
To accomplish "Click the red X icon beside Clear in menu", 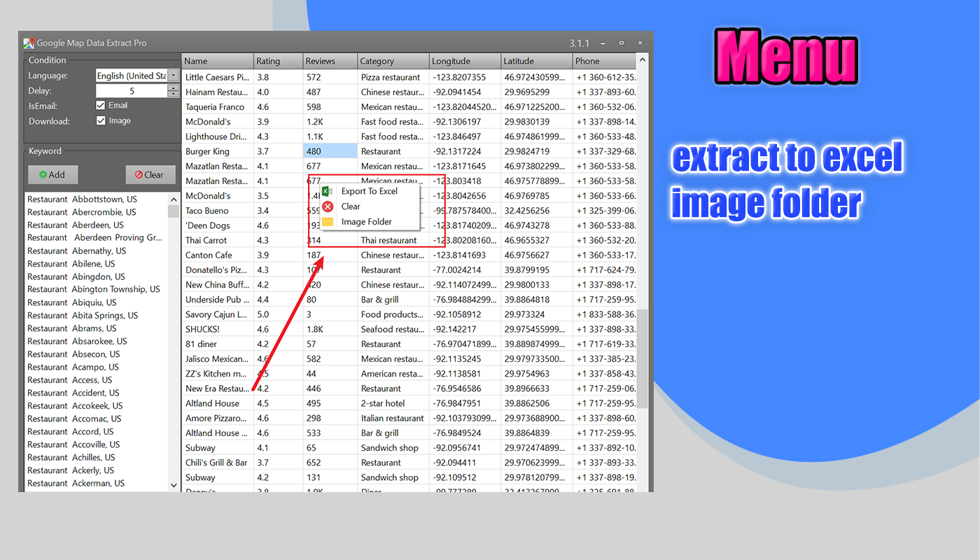I will (328, 206).
